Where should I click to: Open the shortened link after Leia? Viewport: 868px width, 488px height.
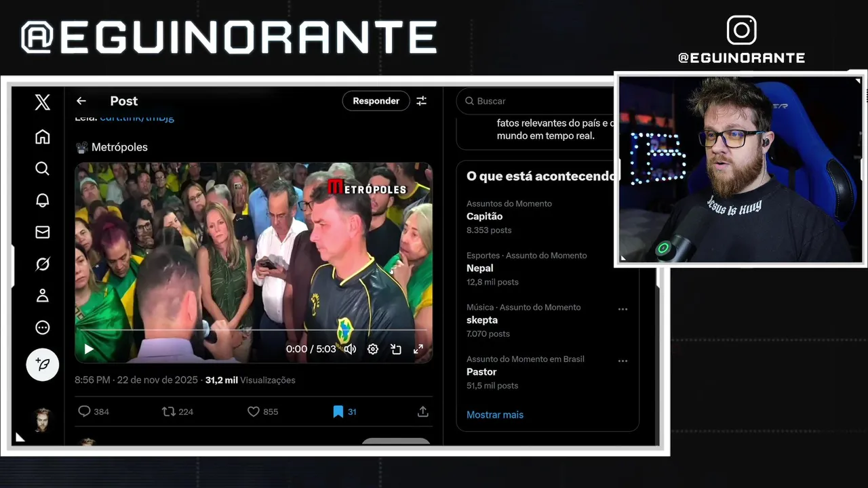tap(137, 118)
